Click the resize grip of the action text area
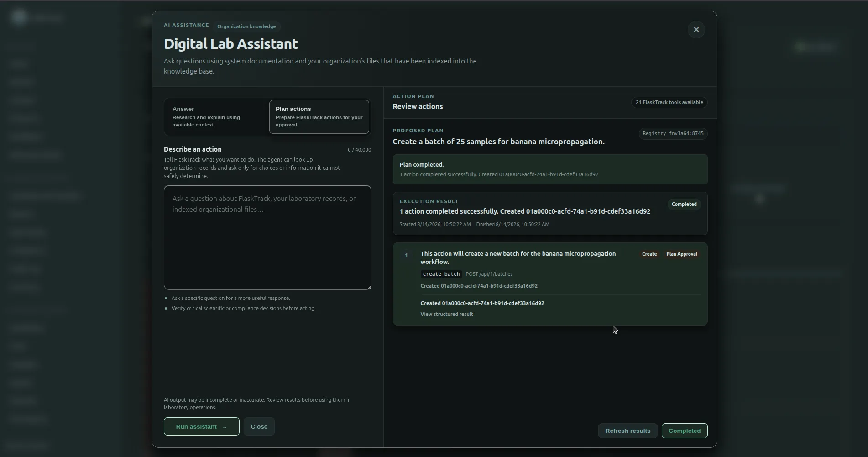The width and height of the screenshot is (868, 457). (x=369, y=287)
